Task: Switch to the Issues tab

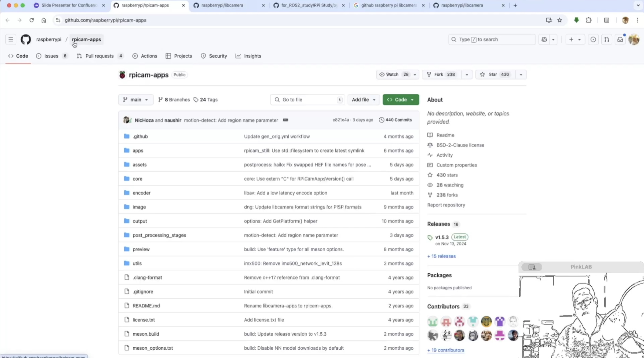Action: tap(51, 56)
